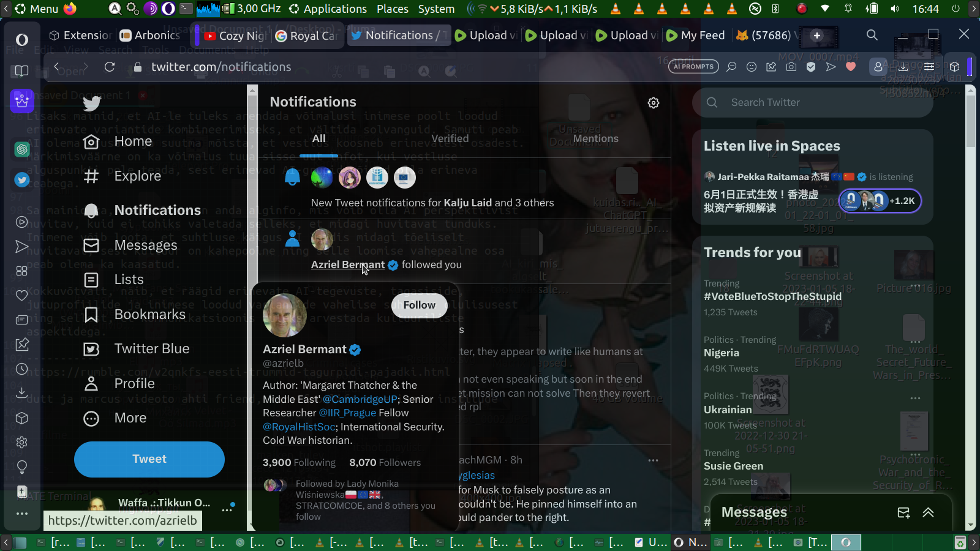
Task: Open the More menu in Twitter navigation
Action: (115, 418)
